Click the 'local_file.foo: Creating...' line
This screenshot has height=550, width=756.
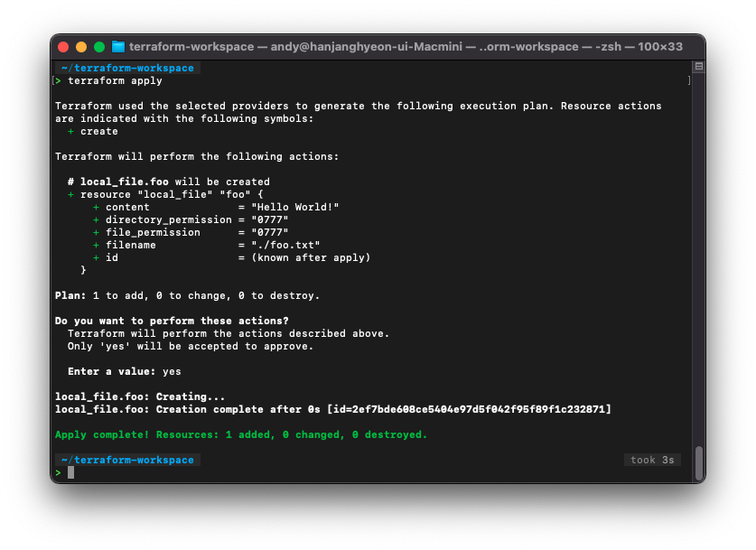pyautogui.click(x=140, y=396)
